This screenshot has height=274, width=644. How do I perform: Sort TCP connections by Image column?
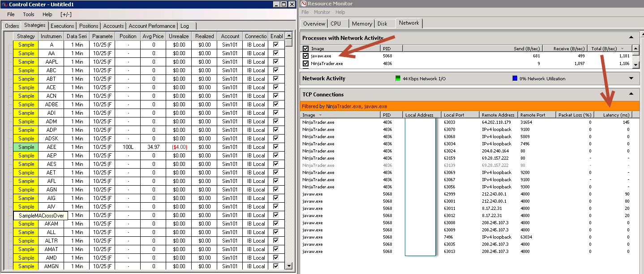(340, 115)
